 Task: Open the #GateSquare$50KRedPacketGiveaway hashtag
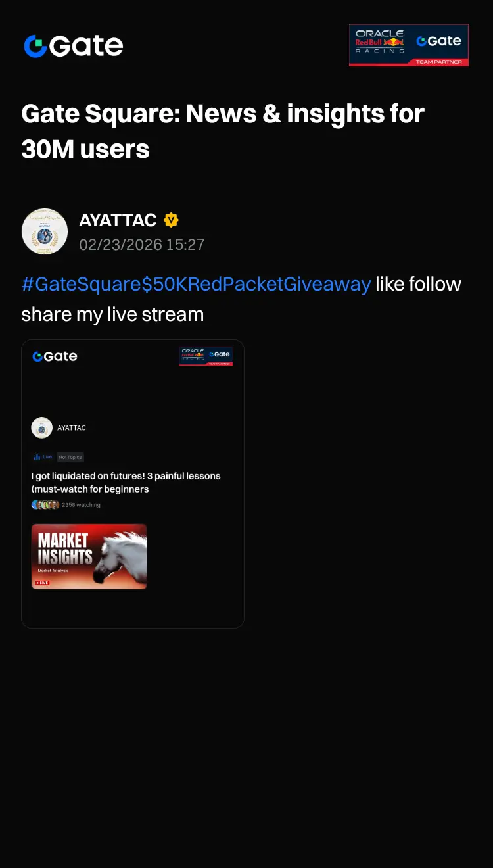pos(197,284)
